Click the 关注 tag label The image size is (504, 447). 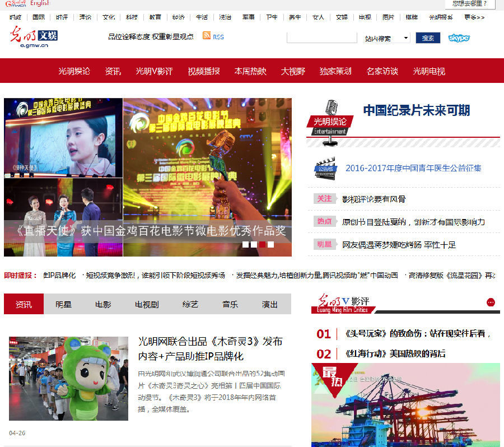[325, 199]
